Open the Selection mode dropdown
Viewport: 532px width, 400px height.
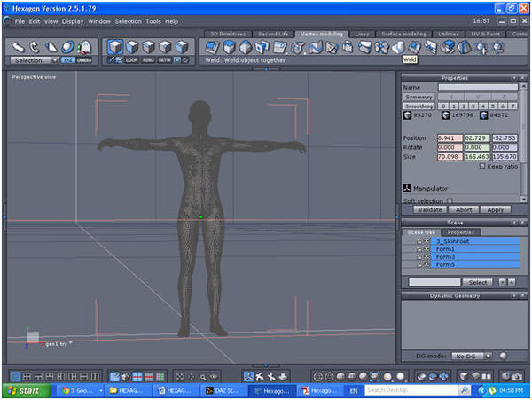point(35,60)
